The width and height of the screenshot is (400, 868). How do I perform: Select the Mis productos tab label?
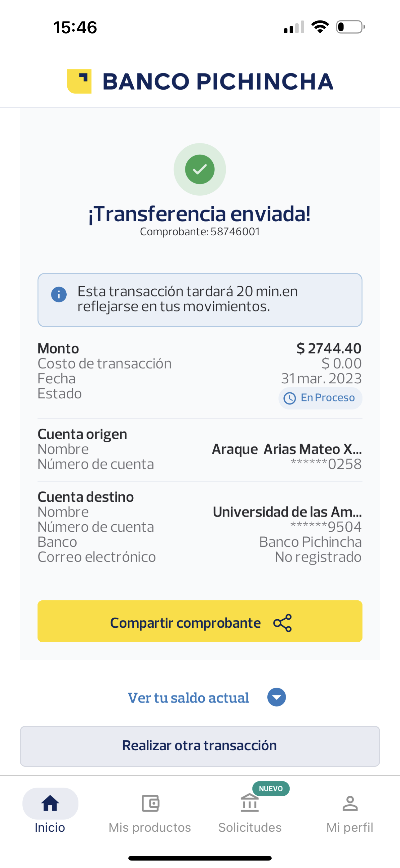(x=150, y=828)
